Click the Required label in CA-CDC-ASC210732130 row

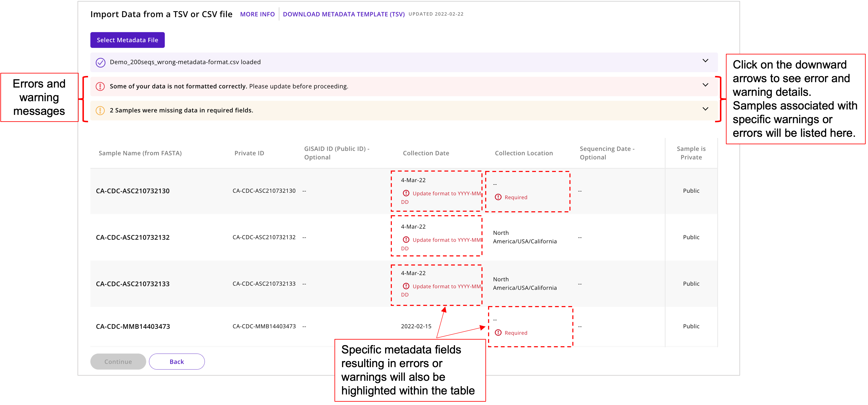click(x=515, y=197)
